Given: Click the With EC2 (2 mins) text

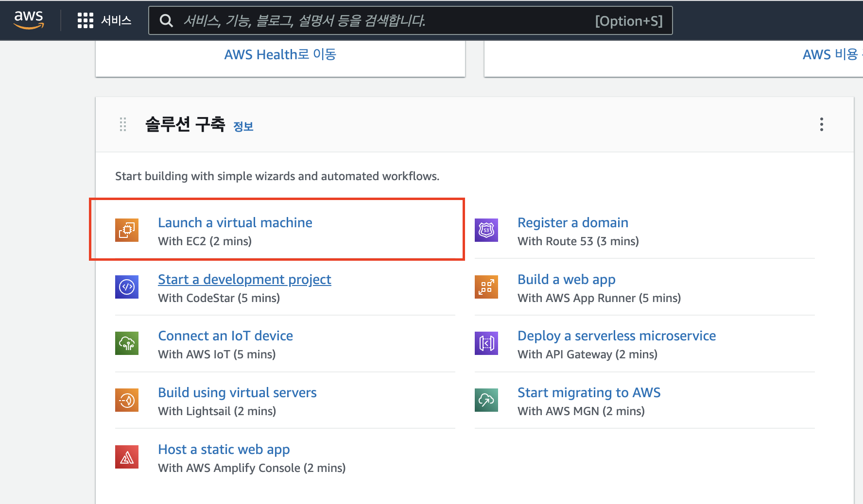Looking at the screenshot, I should (205, 241).
